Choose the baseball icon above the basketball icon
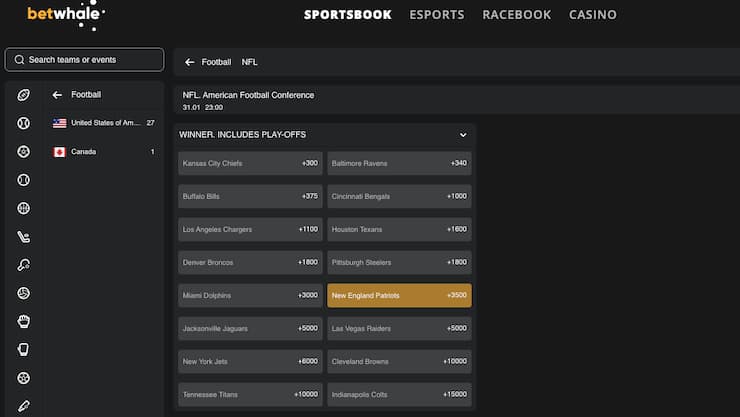 [23, 180]
